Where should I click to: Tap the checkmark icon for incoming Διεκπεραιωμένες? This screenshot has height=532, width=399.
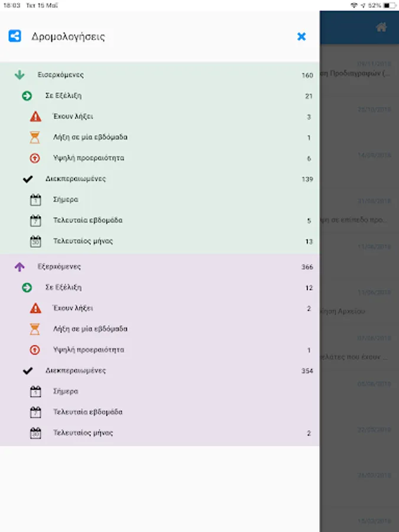[x=27, y=179]
